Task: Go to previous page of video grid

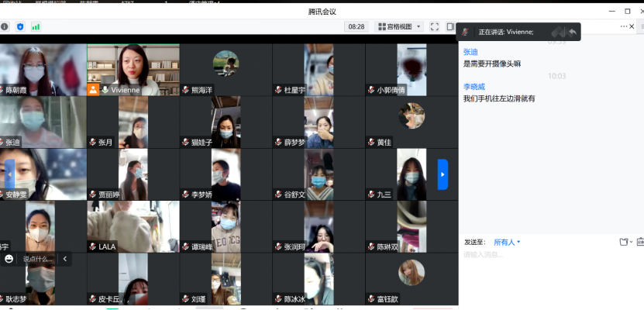Action: point(9,174)
